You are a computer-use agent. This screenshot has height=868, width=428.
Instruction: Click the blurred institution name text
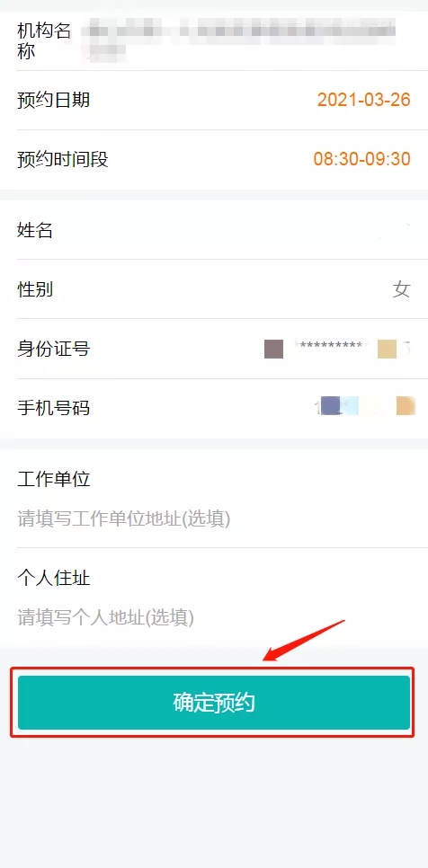[x=238, y=40]
